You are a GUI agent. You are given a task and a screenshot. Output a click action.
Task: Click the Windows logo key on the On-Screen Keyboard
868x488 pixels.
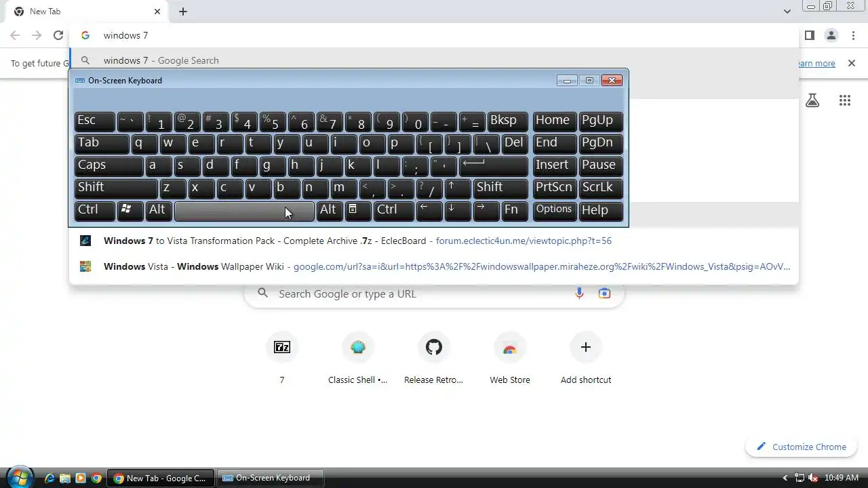(x=130, y=211)
